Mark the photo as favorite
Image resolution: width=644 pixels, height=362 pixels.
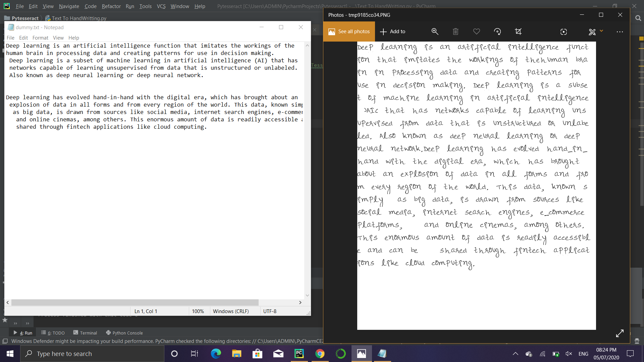pos(476,31)
